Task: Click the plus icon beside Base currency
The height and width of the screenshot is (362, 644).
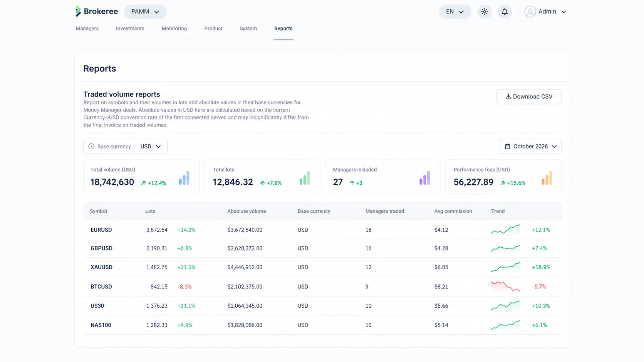Action: [91, 147]
